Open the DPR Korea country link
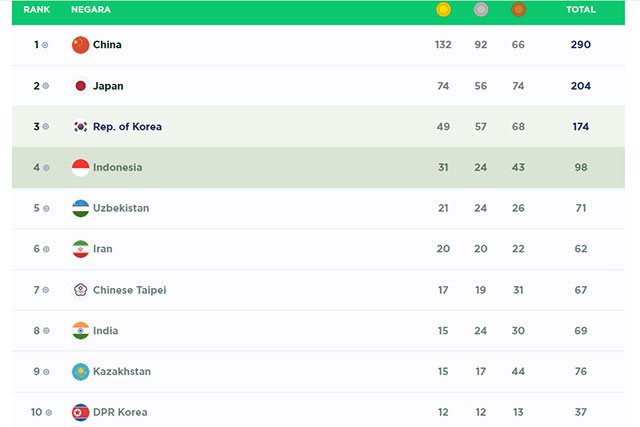Image resolution: width=640 pixels, height=427 pixels. tap(120, 412)
